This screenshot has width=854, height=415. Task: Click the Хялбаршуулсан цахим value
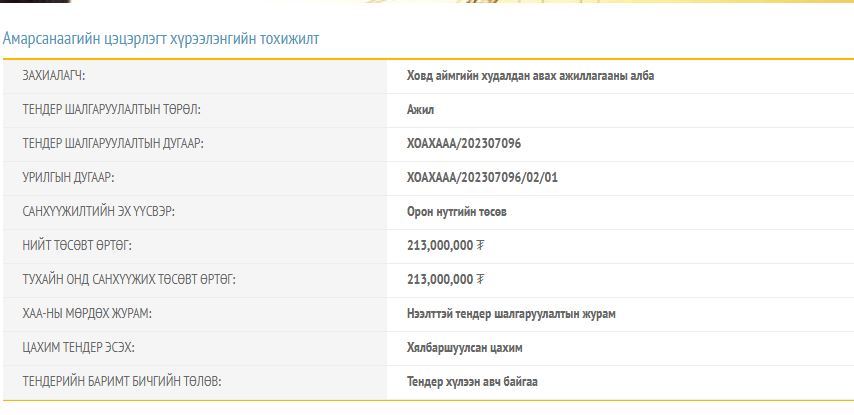pos(464,347)
